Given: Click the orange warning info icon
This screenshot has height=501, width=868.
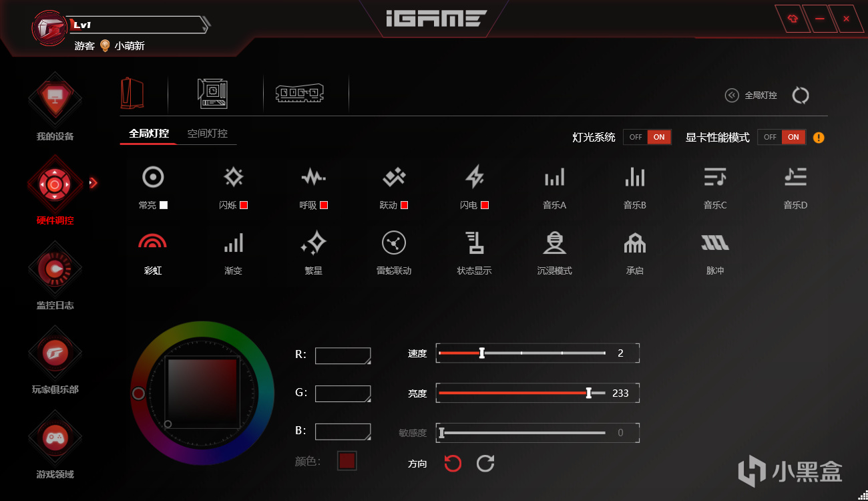Looking at the screenshot, I should 819,138.
